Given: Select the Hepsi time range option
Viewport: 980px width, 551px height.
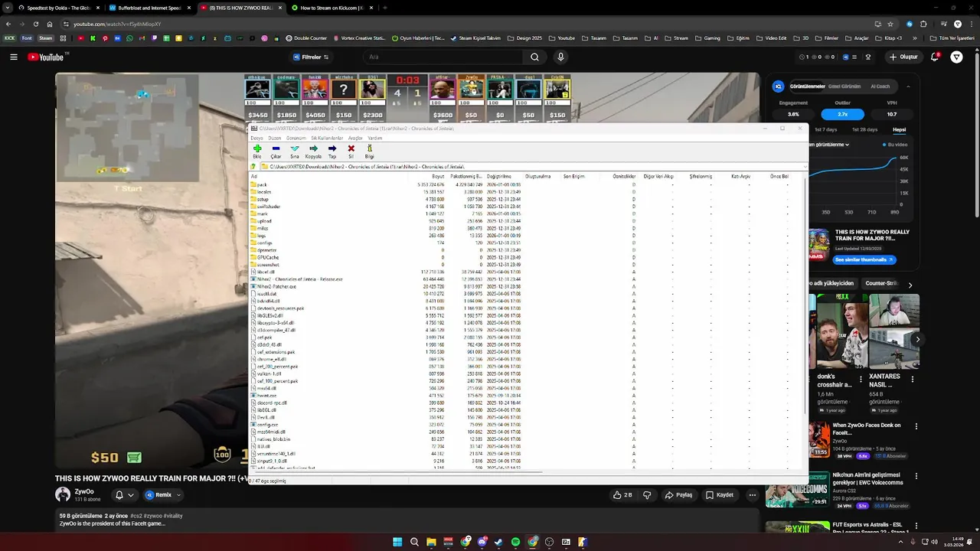Looking at the screenshot, I should coord(899,129).
